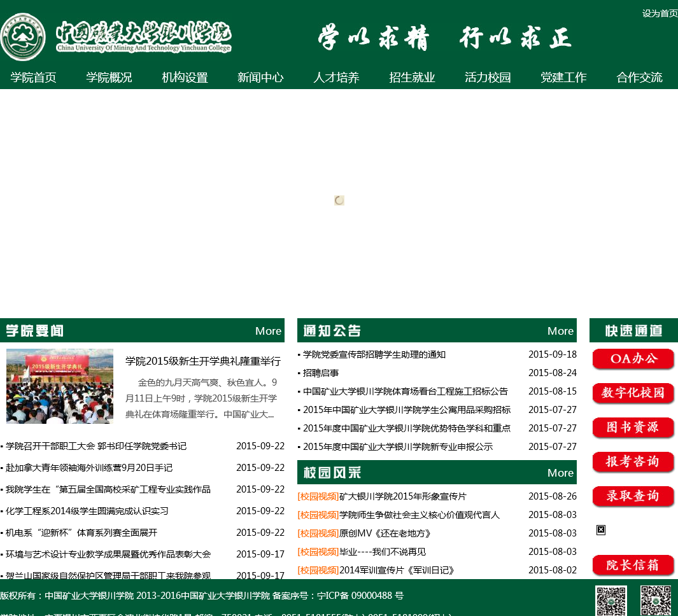Open the 机构设置 menu
This screenshot has width=678, height=616.
[185, 78]
